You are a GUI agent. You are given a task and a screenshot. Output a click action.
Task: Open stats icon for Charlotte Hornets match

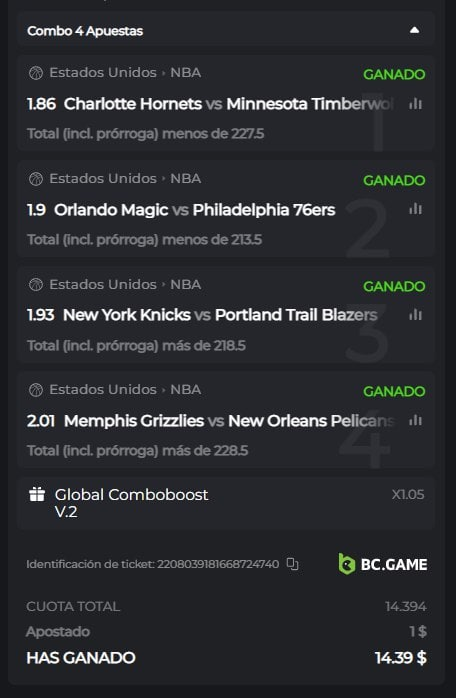pos(415,104)
